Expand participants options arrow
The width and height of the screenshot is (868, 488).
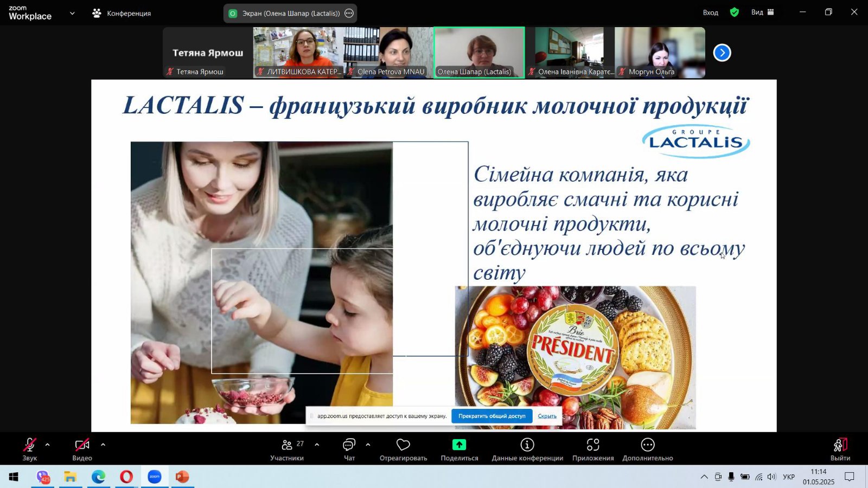pos(317,445)
